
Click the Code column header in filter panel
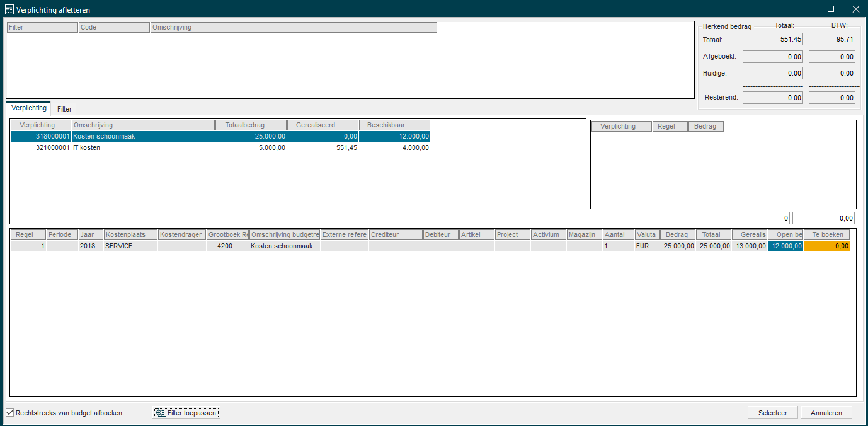click(114, 28)
